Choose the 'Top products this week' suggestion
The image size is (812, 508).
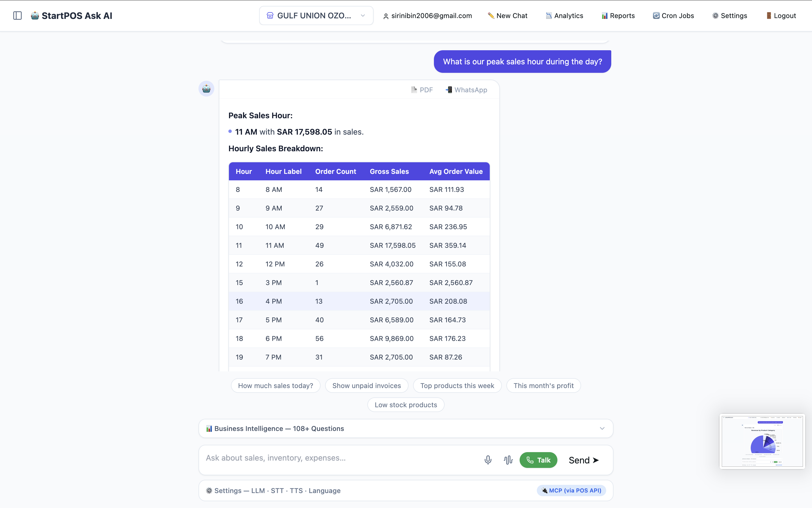[x=457, y=386]
